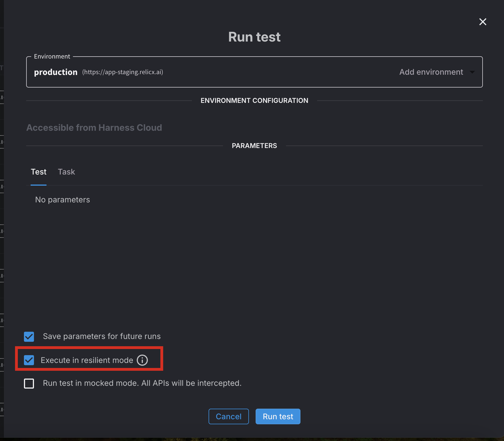Click the PARAMETERS section heading
The width and height of the screenshot is (504, 441).
point(254,146)
